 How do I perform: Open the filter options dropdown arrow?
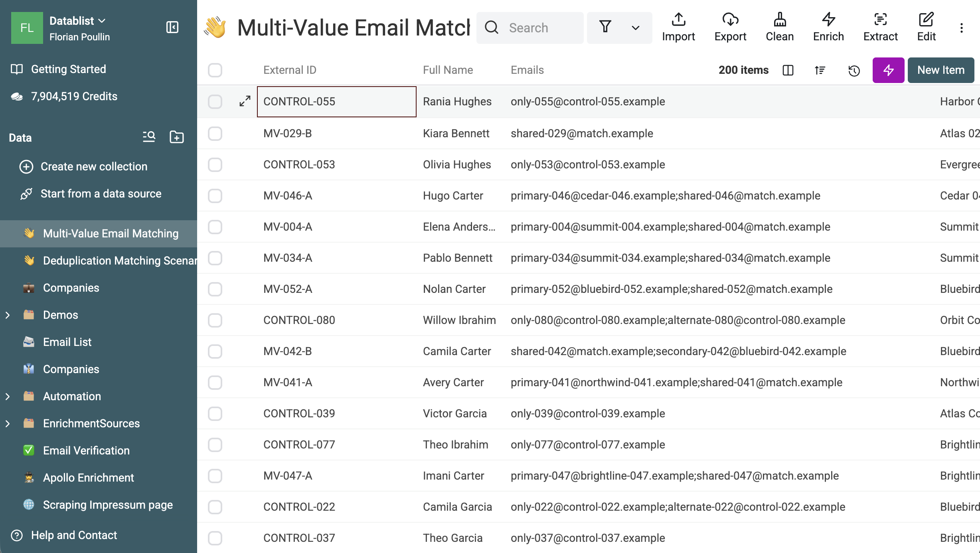(x=636, y=28)
